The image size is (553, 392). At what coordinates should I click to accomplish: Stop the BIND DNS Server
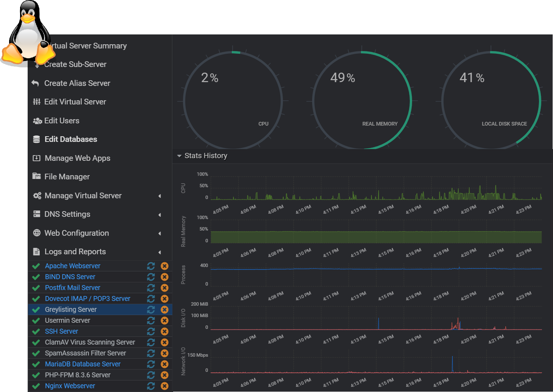pyautogui.click(x=164, y=277)
